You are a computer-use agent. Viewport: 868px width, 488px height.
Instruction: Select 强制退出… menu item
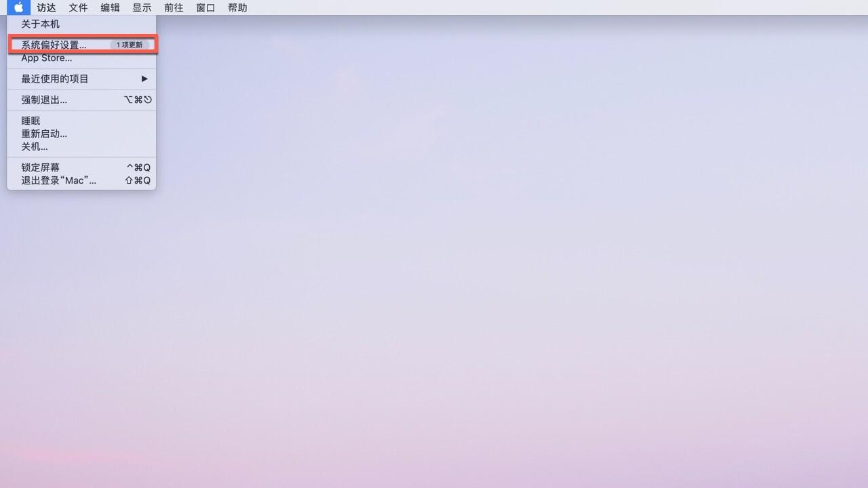(x=81, y=100)
